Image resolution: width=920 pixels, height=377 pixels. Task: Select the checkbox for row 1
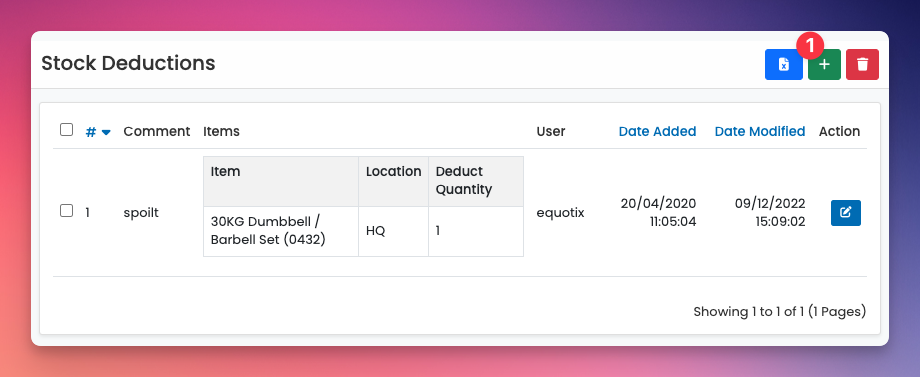(66, 210)
